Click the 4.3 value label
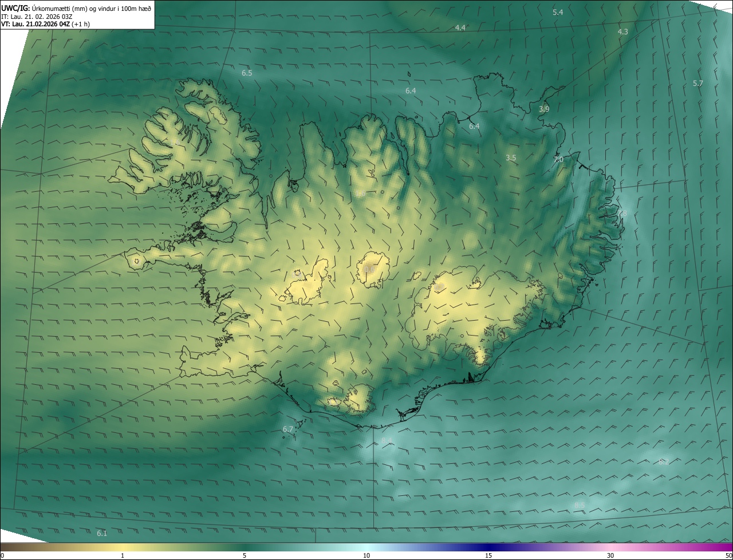 [x=623, y=31]
